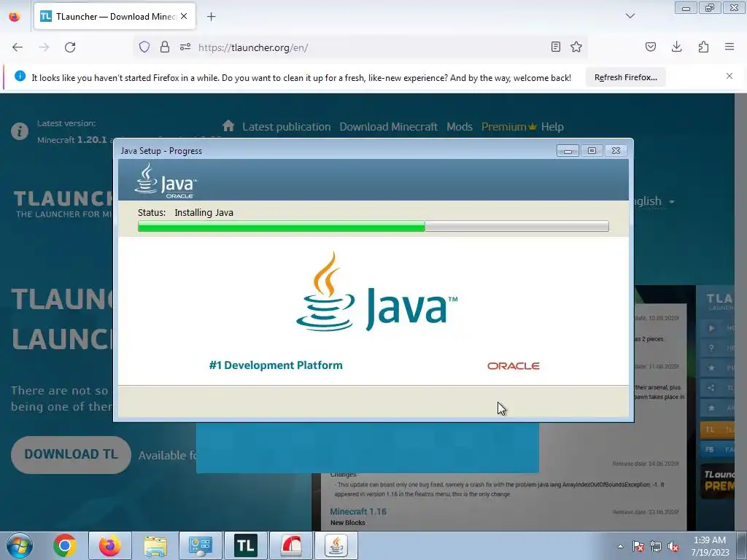Open Firefox hamburger application menu
Viewport: 747px width, 560px height.
(729, 47)
